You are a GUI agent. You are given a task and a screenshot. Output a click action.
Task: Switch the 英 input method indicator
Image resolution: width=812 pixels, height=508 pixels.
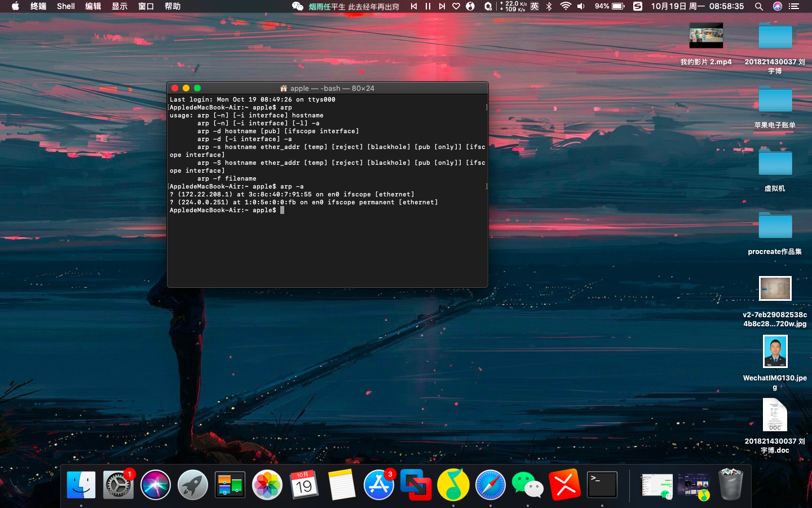tap(535, 6)
